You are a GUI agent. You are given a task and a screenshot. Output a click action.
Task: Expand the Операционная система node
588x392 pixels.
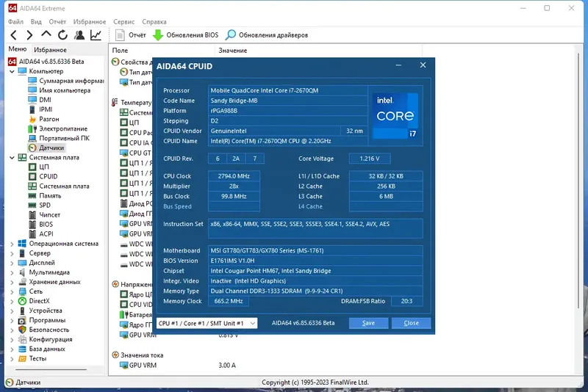coord(12,244)
